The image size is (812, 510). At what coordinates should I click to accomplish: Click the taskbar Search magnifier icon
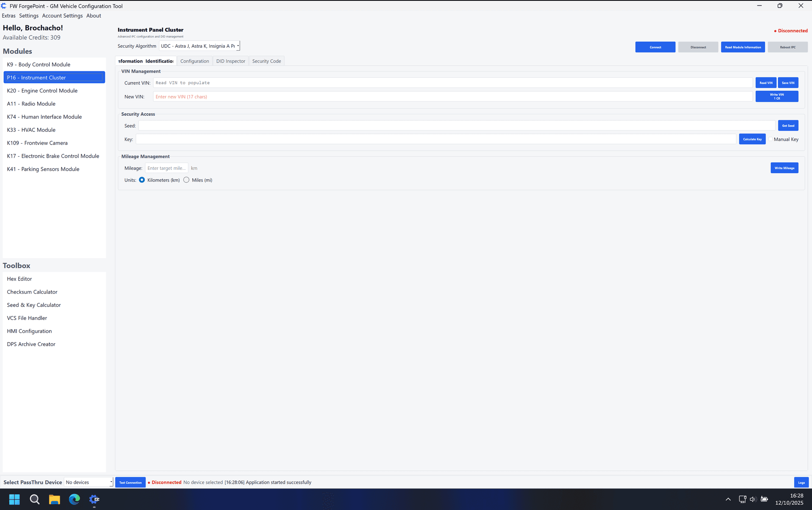pos(35,499)
